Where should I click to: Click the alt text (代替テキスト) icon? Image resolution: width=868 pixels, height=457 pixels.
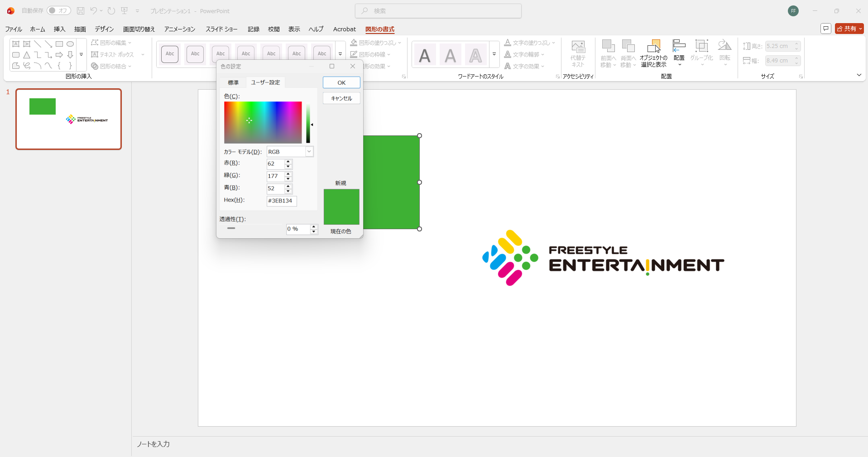coord(578,53)
